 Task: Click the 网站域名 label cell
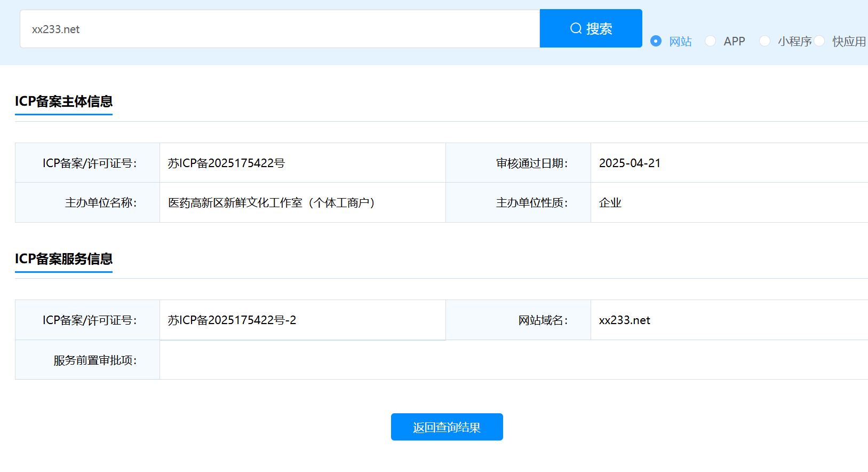pos(519,320)
